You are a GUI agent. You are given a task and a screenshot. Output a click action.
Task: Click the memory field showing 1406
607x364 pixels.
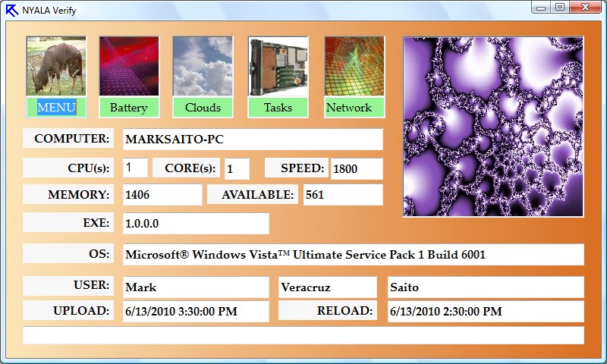coord(162,195)
